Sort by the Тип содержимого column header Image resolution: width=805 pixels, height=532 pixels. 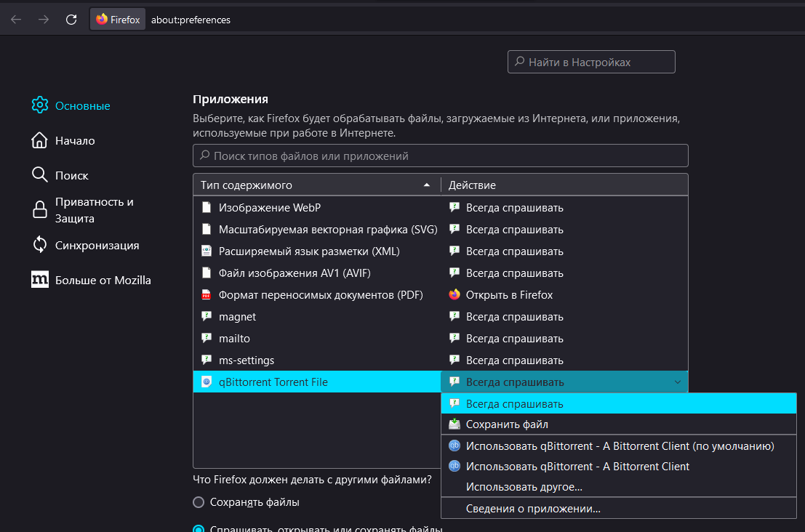(317, 185)
